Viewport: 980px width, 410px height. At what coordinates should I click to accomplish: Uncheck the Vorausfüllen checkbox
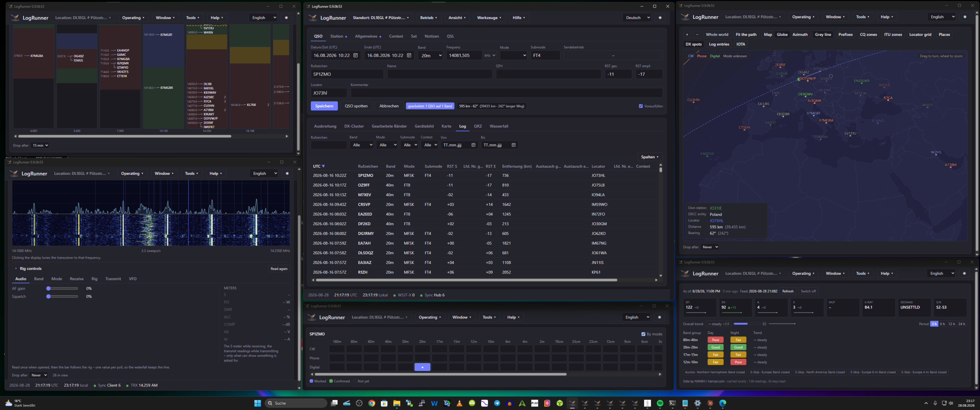641,106
